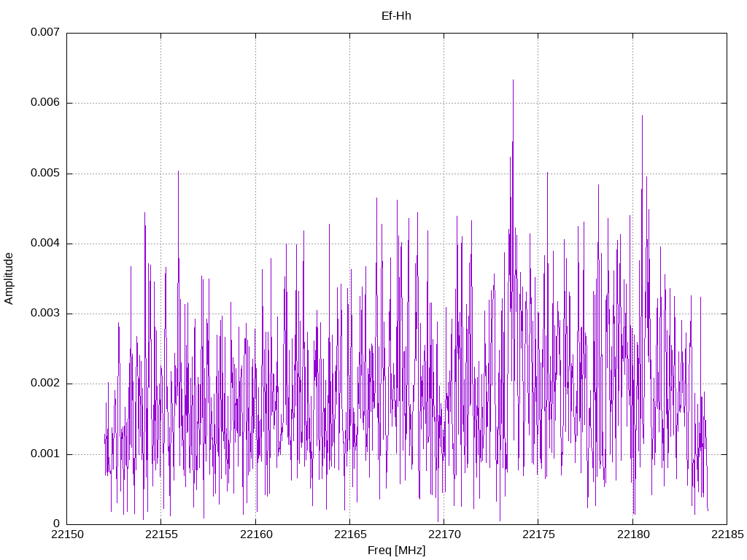The height and width of the screenshot is (560, 747).
Task: Click the 22150 x-axis tick label
Action: pos(67,534)
